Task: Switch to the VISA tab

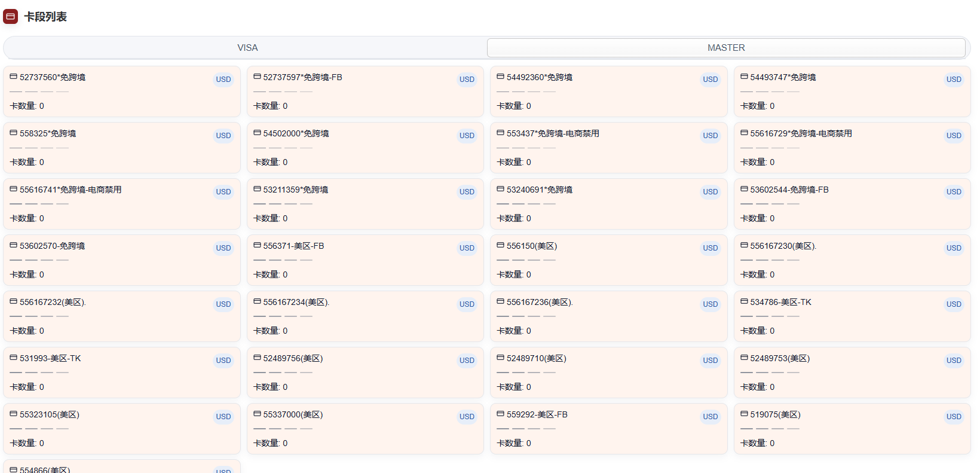Action: point(247,48)
